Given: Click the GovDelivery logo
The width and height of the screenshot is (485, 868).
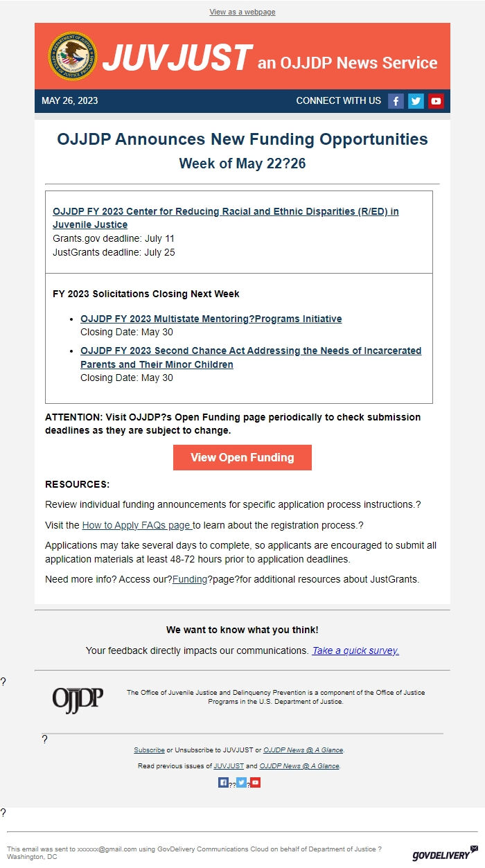Looking at the screenshot, I should coord(439,855).
